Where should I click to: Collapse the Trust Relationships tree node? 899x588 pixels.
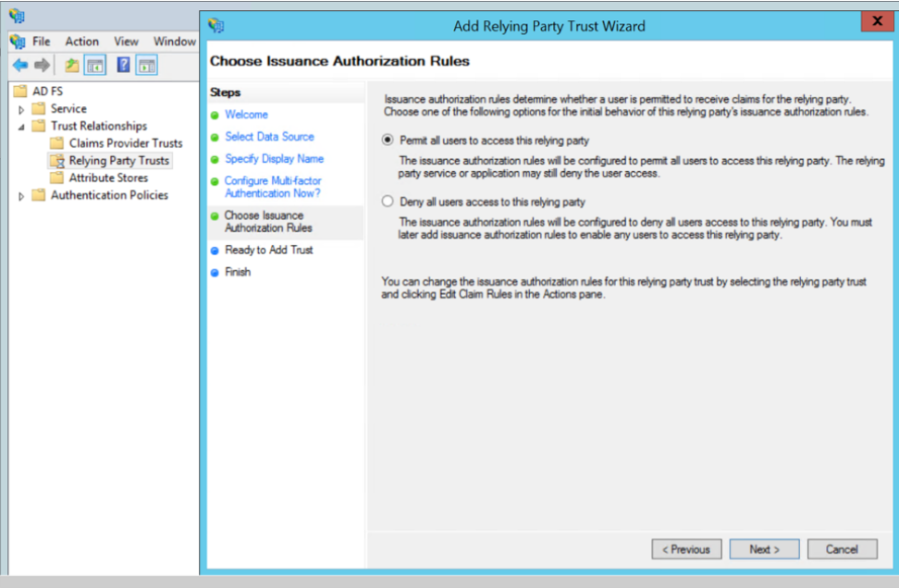pos(21,127)
